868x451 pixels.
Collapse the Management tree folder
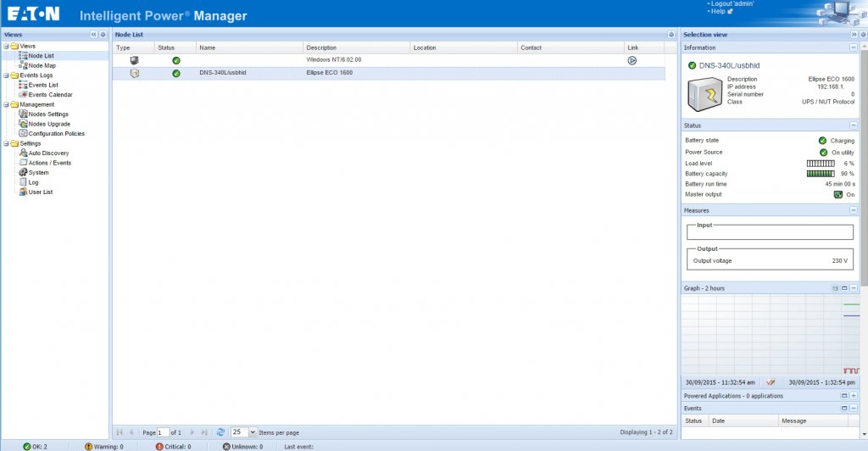coord(6,104)
